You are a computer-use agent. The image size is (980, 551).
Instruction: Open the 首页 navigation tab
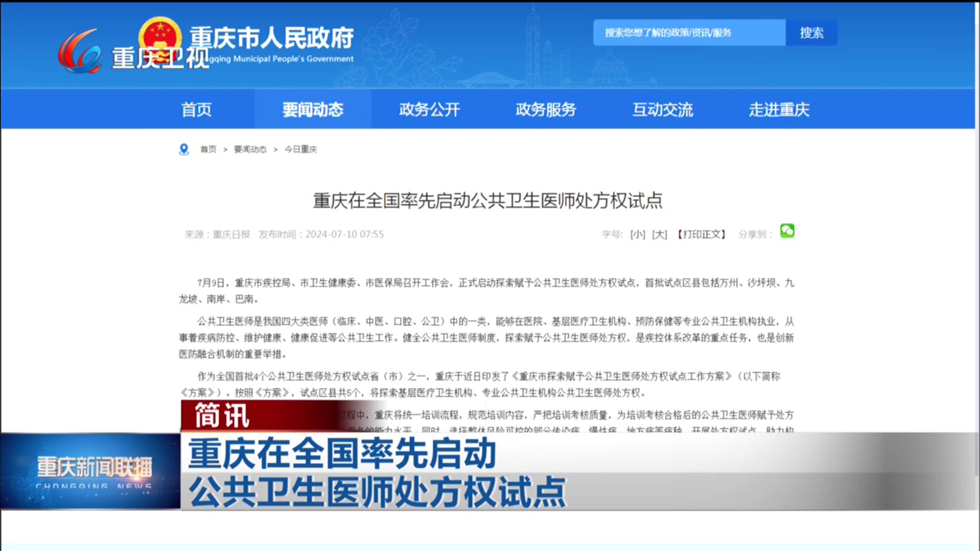pos(197,109)
